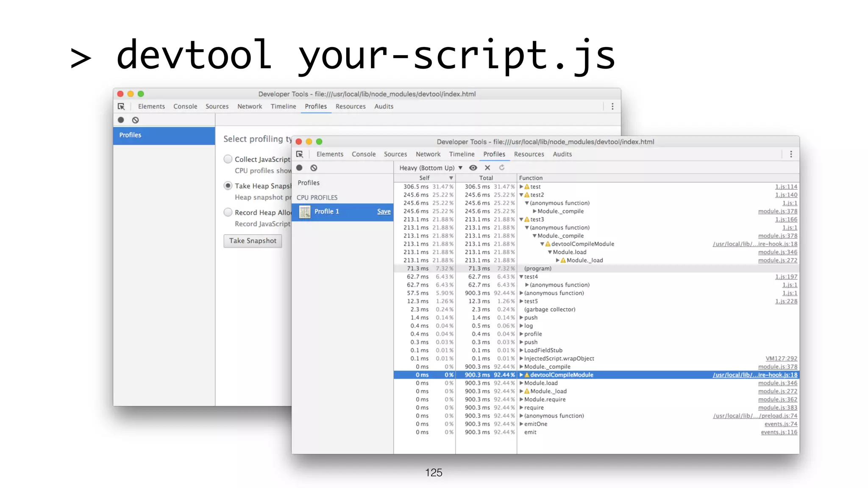Image resolution: width=868 pixels, height=488 pixels.
Task: Collapse the test3 function row
Action: [x=522, y=219]
